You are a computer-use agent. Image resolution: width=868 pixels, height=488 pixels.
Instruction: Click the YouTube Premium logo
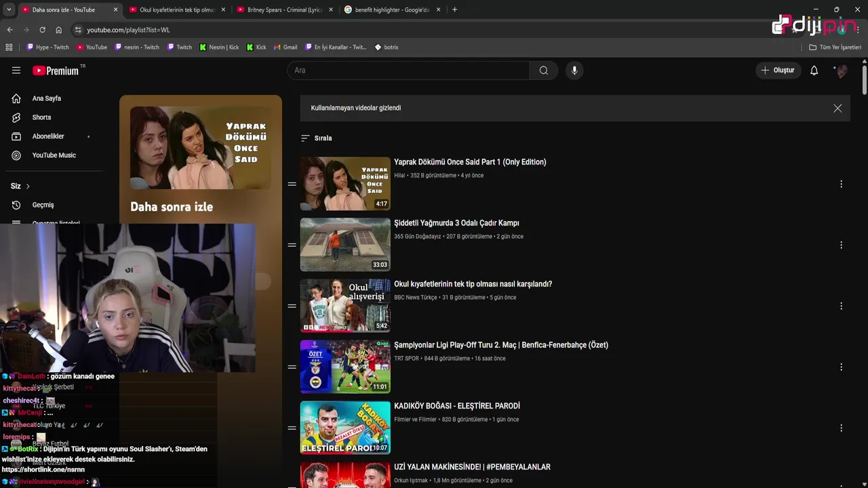56,70
